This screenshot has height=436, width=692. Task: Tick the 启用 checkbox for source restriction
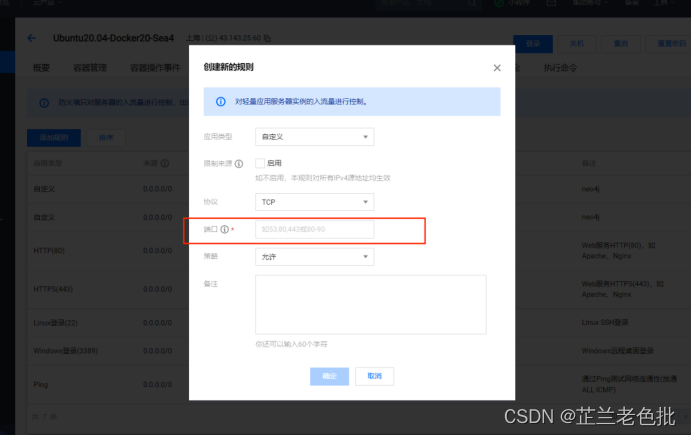[x=260, y=163]
